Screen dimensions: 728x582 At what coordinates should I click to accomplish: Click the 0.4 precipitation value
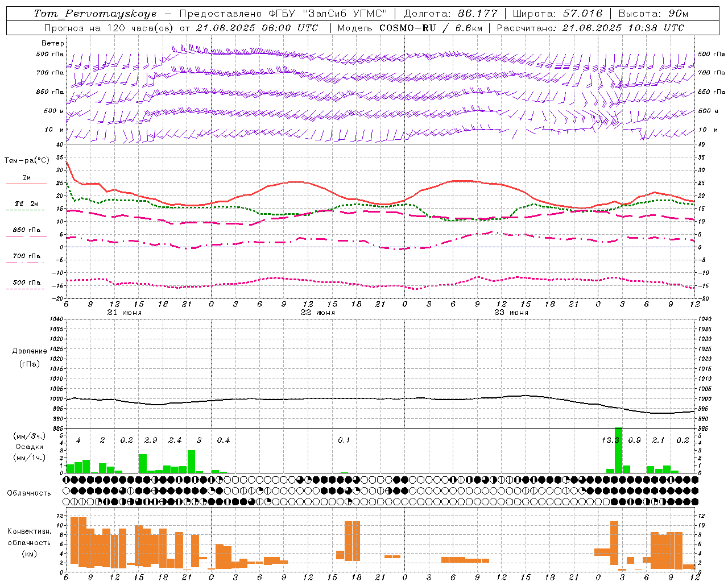[224, 440]
